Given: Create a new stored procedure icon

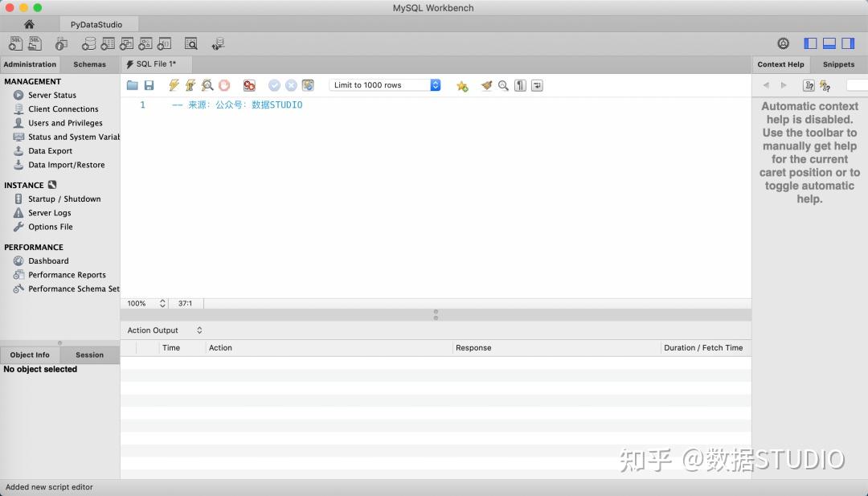Looking at the screenshot, I should 145,43.
